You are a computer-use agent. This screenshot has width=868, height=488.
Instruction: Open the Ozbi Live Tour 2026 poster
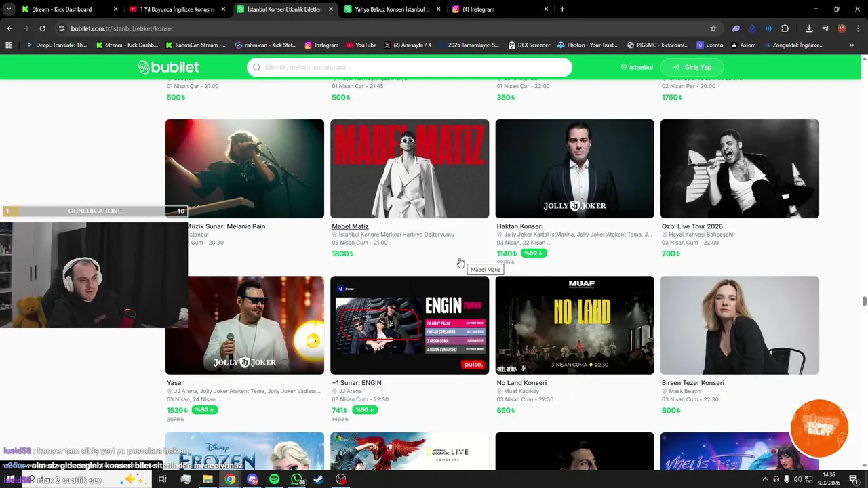pos(740,169)
